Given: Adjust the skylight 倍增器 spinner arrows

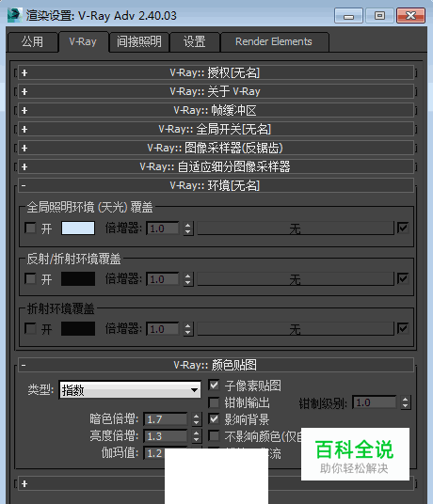Looking at the screenshot, I should tap(188, 228).
